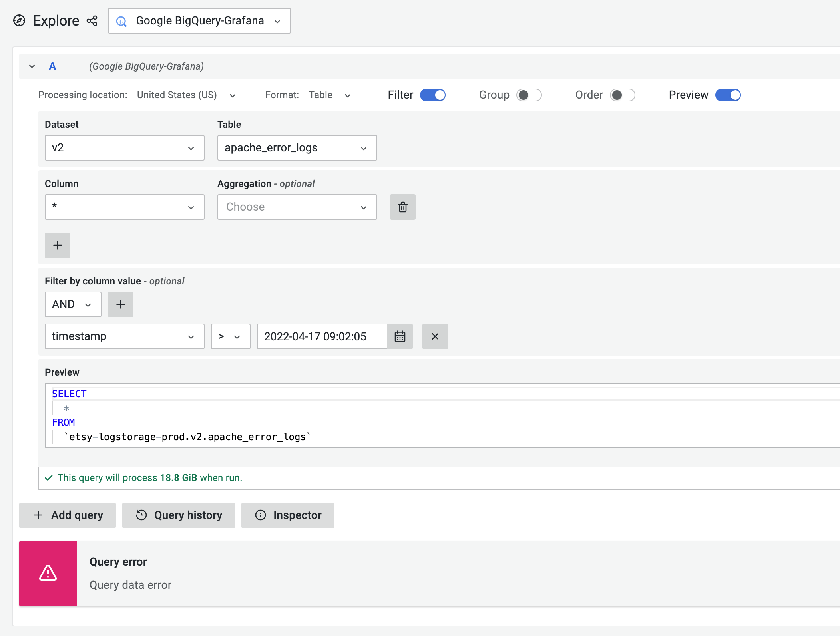Viewport: 840px width, 636px height.
Task: Click the Add query button
Action: pyautogui.click(x=67, y=515)
